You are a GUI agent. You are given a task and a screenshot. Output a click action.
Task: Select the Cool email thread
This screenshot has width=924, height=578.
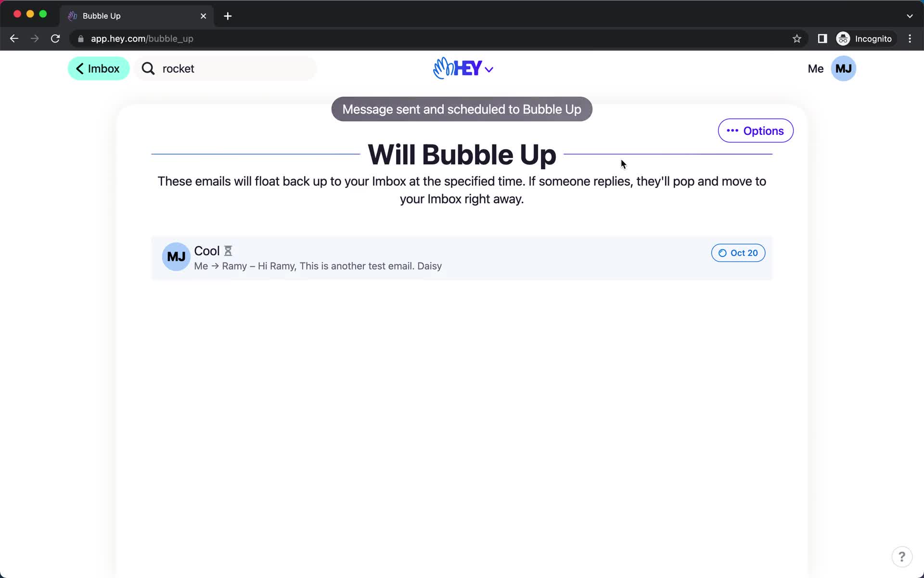pyautogui.click(x=462, y=258)
